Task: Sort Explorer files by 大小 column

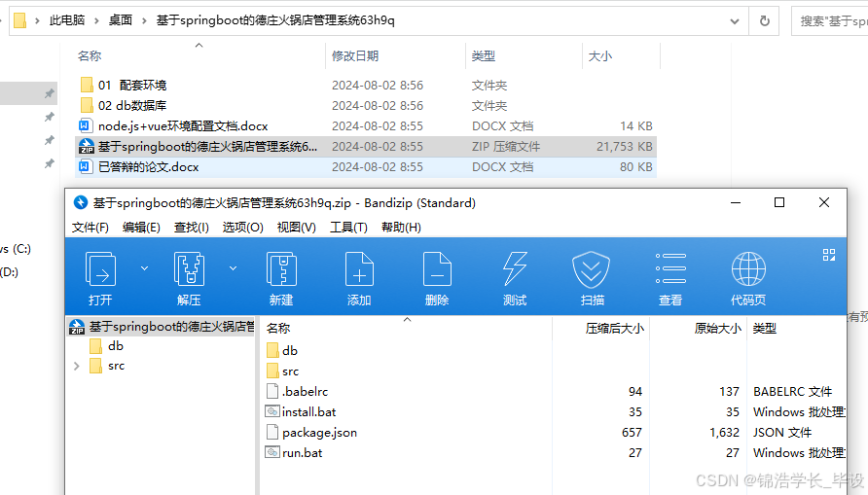Action: pyautogui.click(x=600, y=55)
